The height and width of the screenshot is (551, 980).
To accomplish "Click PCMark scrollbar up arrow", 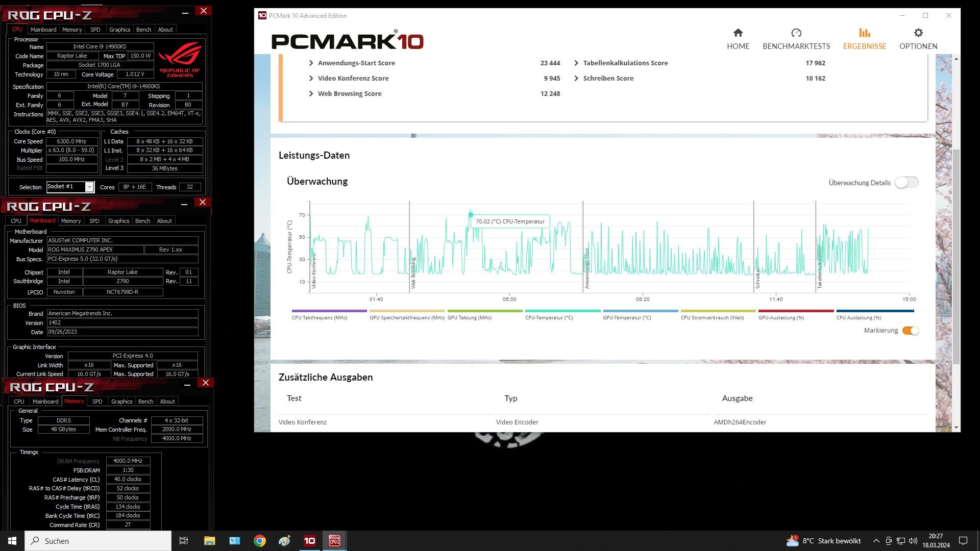I will point(956,59).
